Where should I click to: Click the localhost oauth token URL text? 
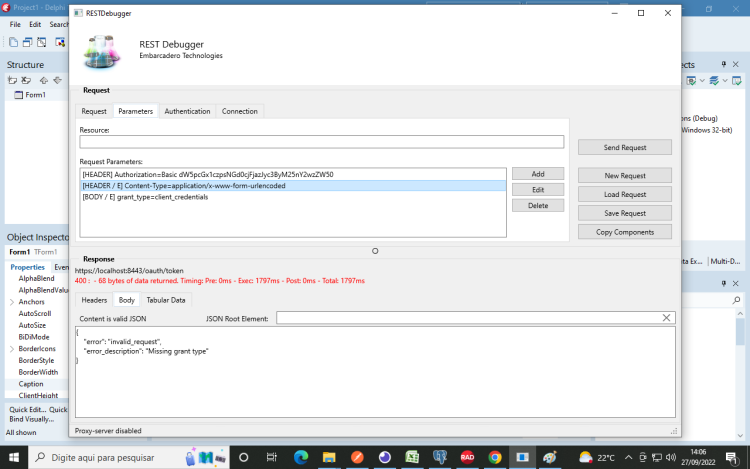[129, 271]
